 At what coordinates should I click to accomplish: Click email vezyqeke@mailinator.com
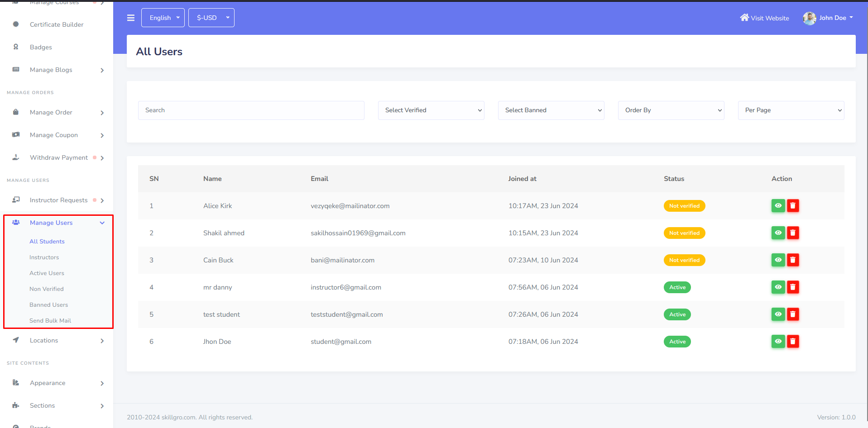pyautogui.click(x=350, y=206)
